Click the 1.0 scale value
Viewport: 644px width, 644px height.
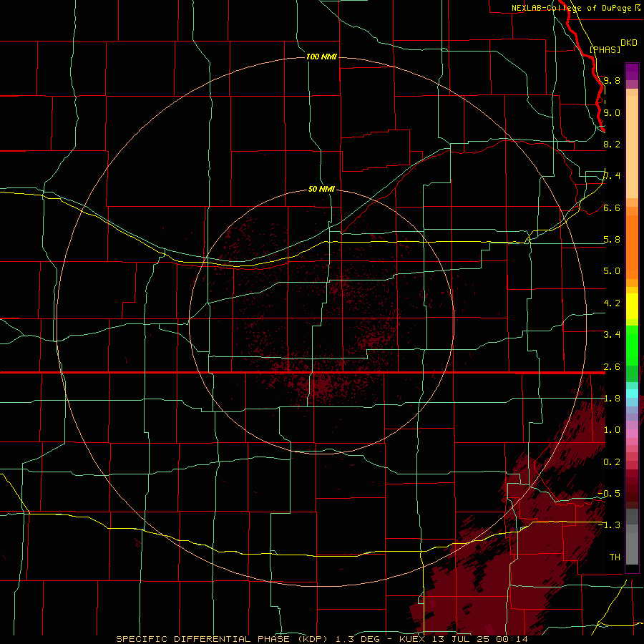(612, 430)
